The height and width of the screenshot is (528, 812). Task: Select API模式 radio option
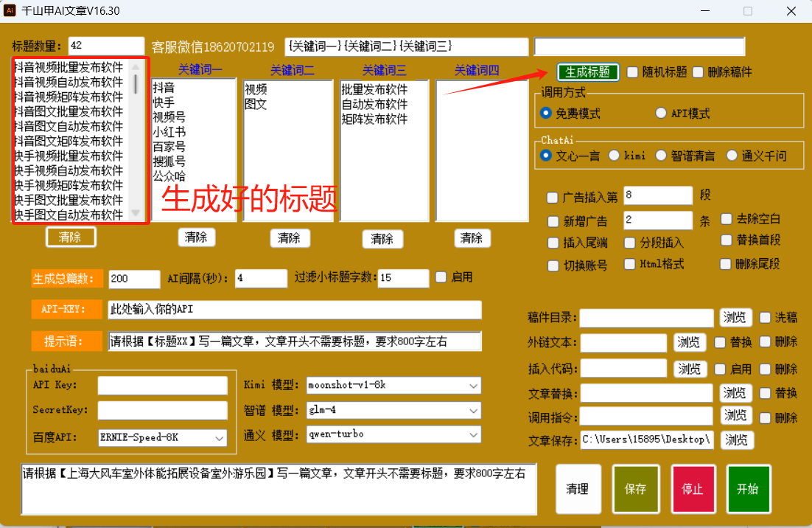(x=661, y=112)
